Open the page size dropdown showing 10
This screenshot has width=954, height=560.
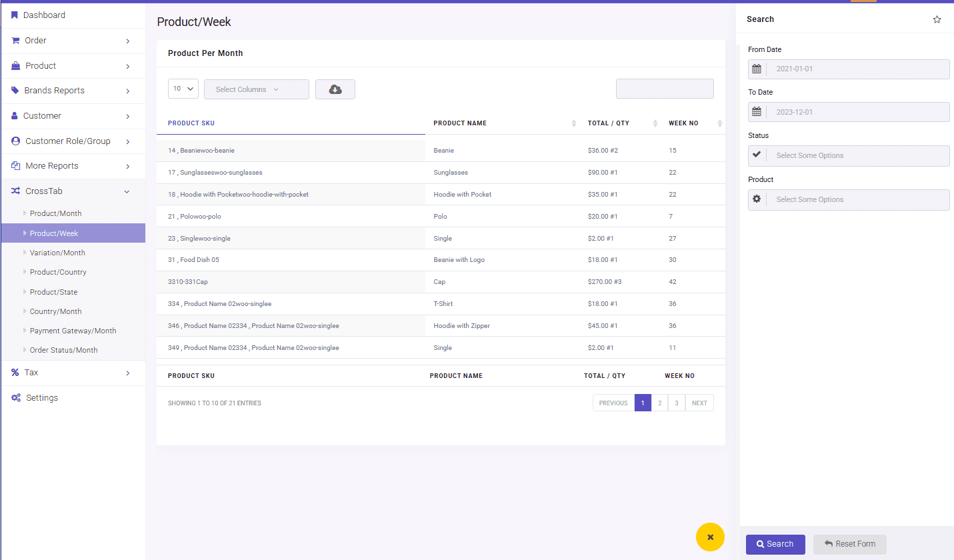(183, 88)
